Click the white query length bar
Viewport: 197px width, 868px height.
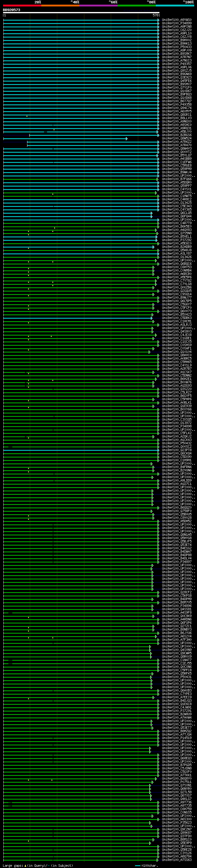pyautogui.click(x=81, y=12)
